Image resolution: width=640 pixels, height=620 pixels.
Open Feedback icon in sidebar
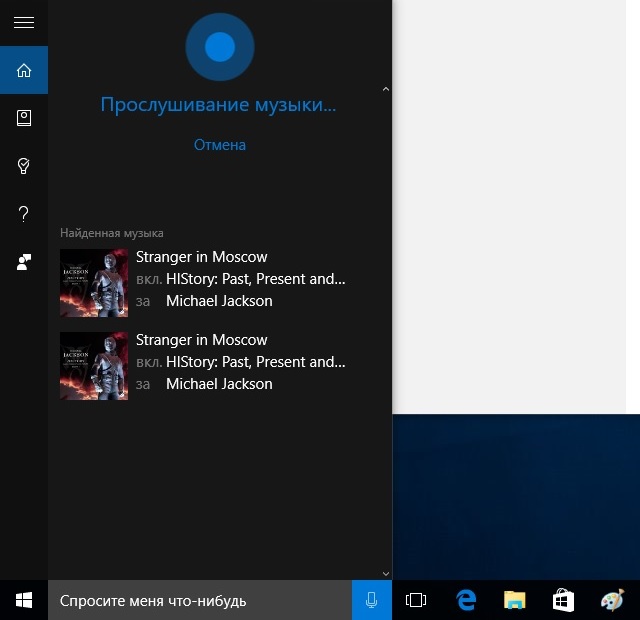[24, 262]
